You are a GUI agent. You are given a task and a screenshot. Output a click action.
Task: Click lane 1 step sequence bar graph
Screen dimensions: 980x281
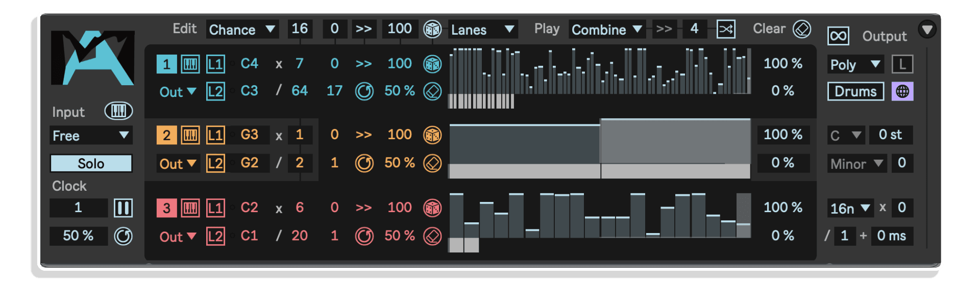tap(600, 78)
